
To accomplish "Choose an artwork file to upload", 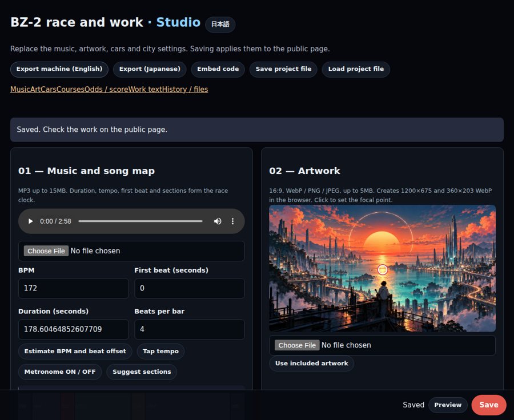I will coord(296,345).
